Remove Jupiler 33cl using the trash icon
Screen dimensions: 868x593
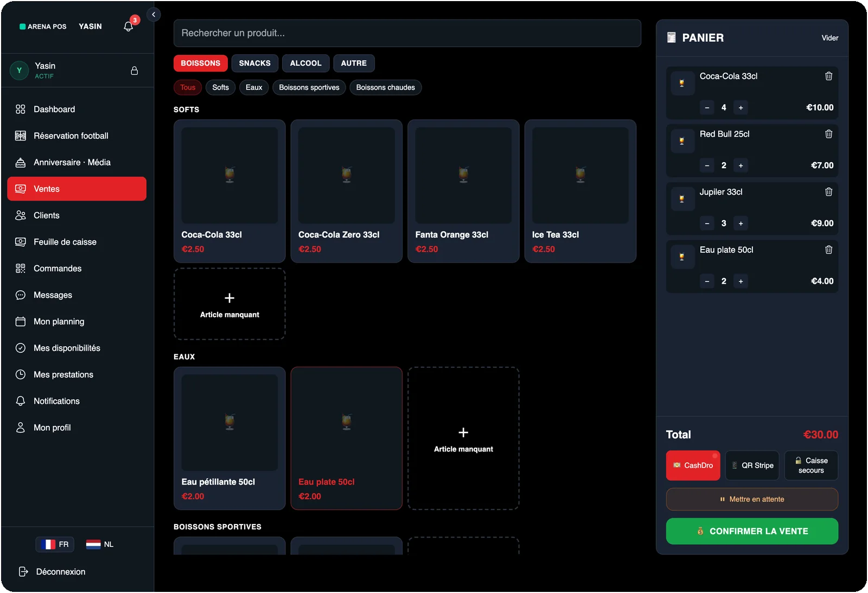828,192
